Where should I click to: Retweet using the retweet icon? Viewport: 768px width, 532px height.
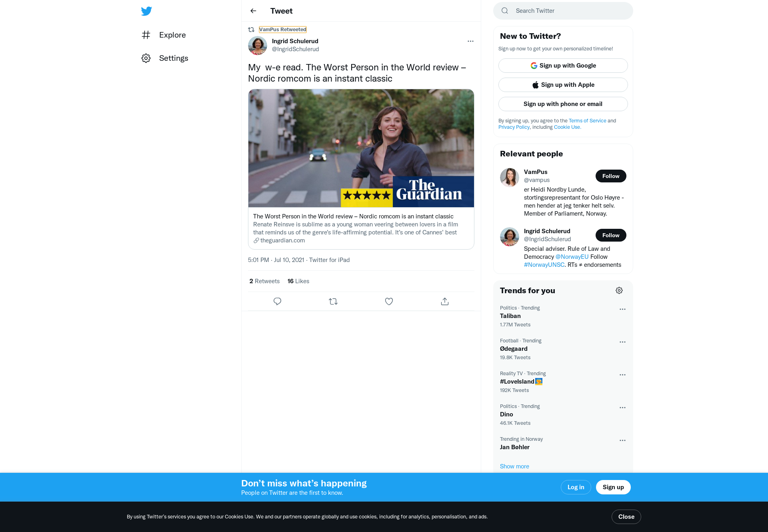pos(333,301)
